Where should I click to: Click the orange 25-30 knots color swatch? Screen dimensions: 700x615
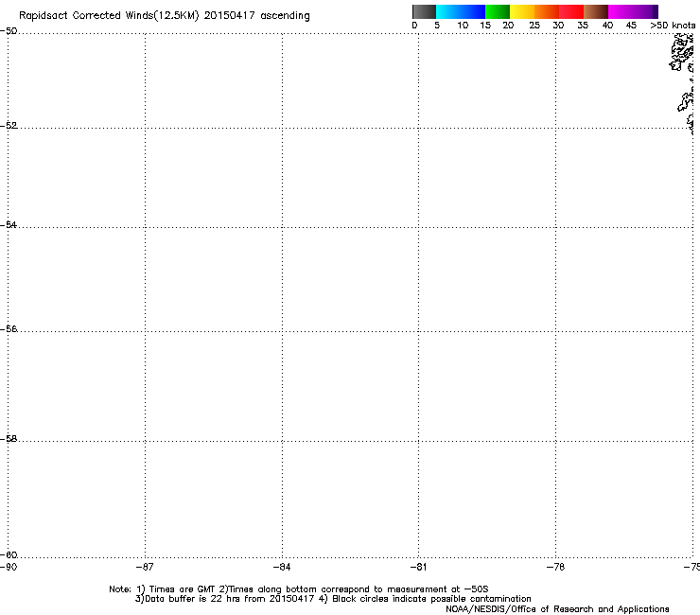click(547, 11)
